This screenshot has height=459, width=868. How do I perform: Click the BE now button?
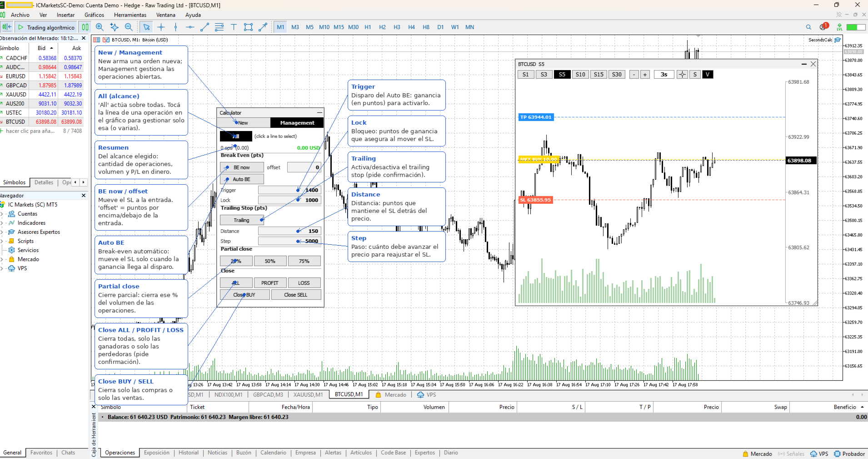pyautogui.click(x=241, y=167)
